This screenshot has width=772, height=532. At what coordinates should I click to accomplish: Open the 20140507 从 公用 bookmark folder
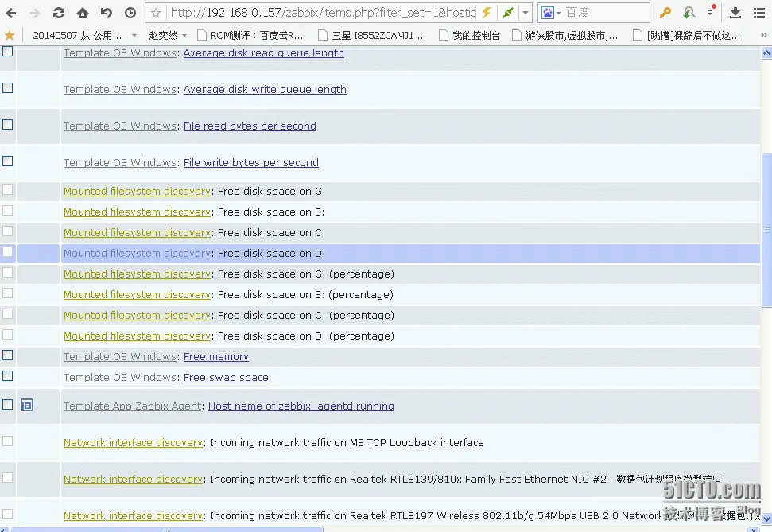tap(84, 36)
